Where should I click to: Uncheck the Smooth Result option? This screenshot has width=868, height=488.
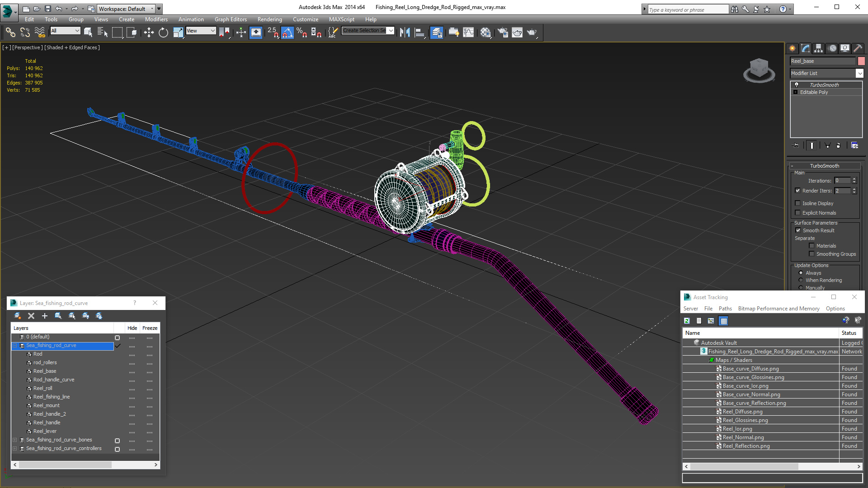(x=798, y=230)
